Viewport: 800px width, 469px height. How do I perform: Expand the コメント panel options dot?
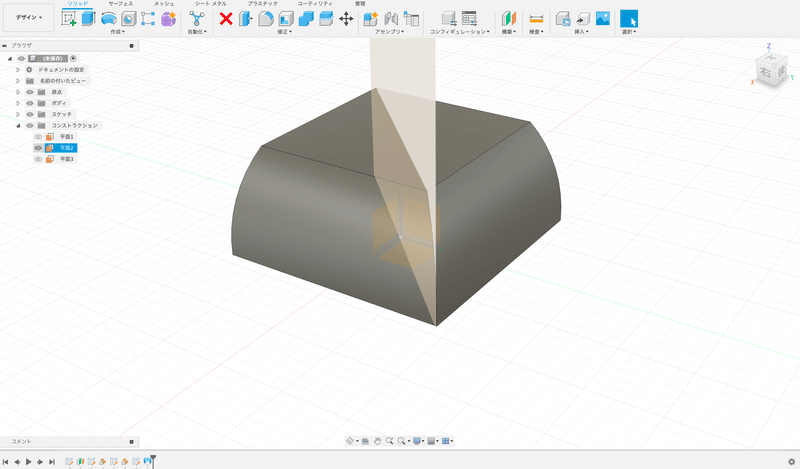pyautogui.click(x=132, y=441)
